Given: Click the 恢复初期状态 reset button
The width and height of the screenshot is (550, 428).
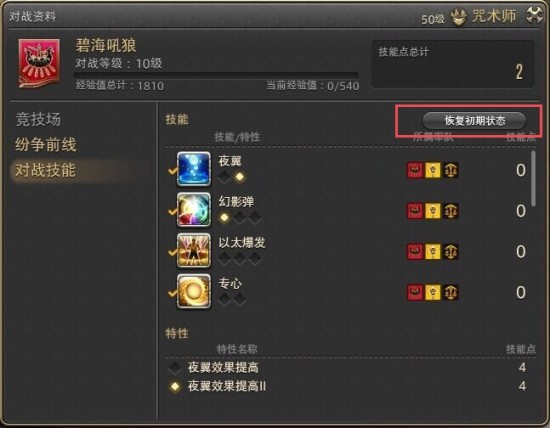Looking at the screenshot, I should tap(475, 121).
